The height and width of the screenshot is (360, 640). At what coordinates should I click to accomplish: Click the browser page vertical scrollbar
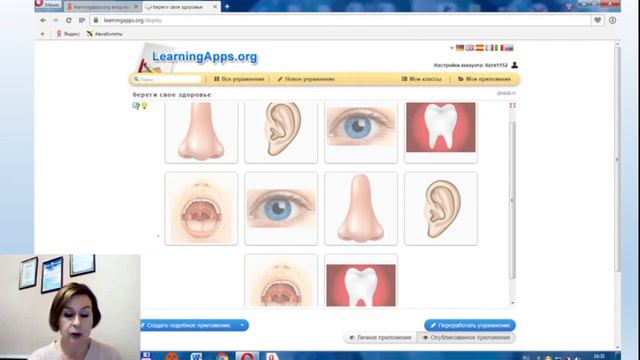click(x=617, y=159)
